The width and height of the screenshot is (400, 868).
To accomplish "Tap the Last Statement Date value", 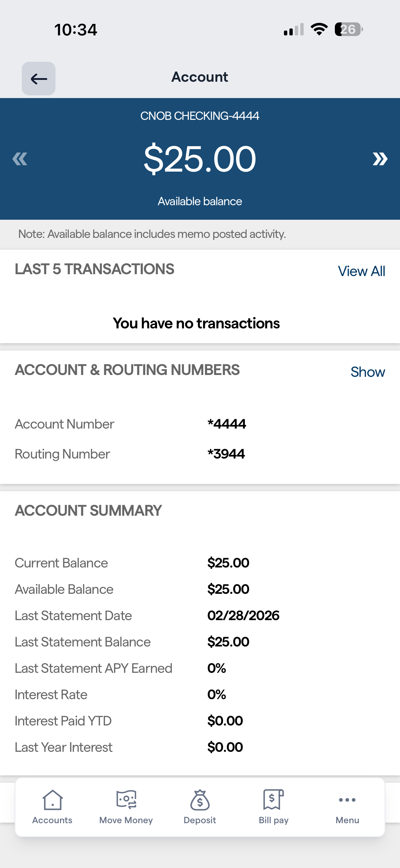I will (x=243, y=616).
